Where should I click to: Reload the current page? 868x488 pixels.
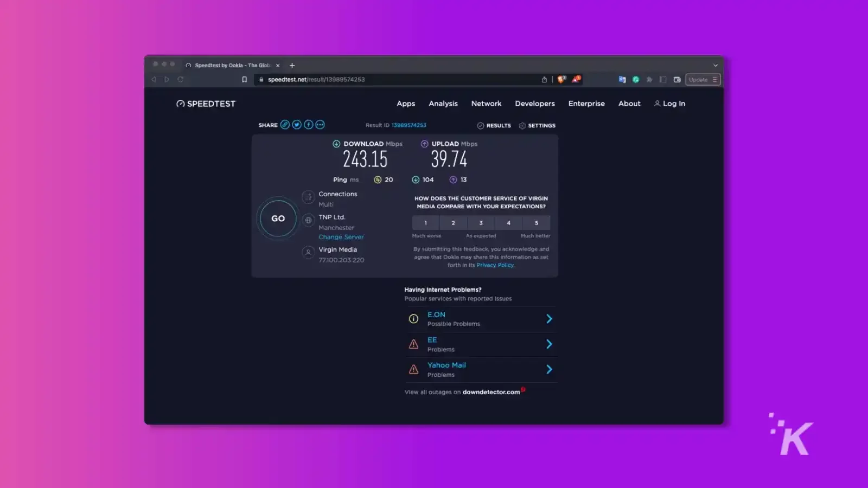click(x=180, y=79)
